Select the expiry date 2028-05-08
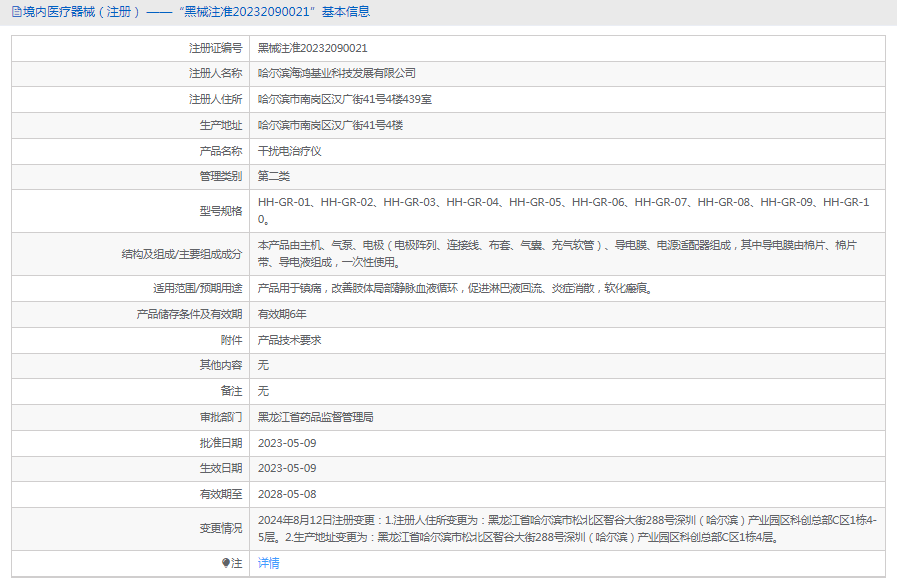This screenshot has width=897, height=587. 287,494
